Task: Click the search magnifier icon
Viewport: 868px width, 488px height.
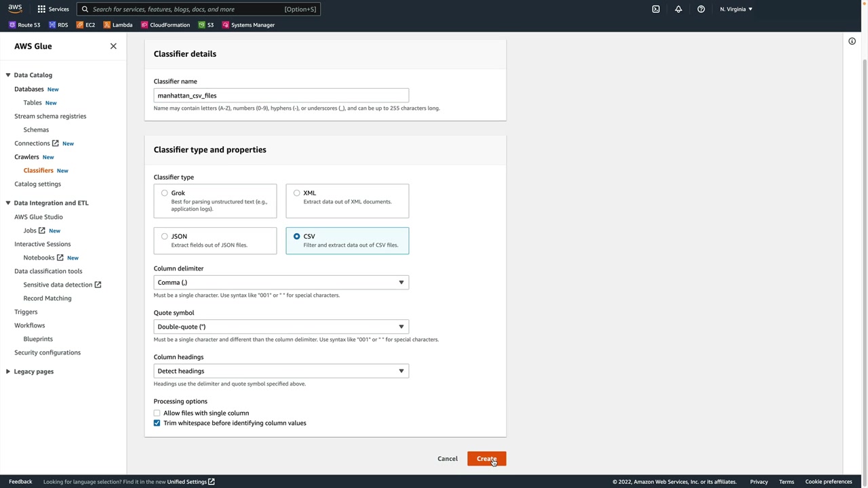Action: (85, 9)
